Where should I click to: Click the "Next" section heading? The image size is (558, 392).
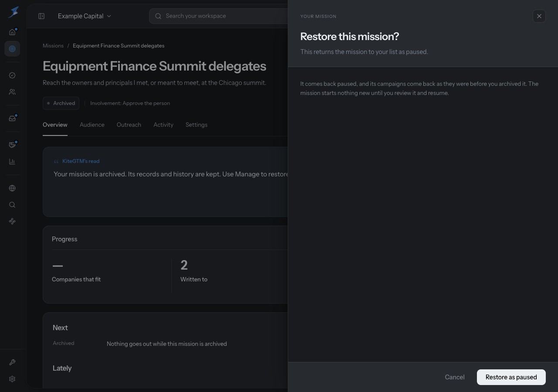pyautogui.click(x=60, y=328)
